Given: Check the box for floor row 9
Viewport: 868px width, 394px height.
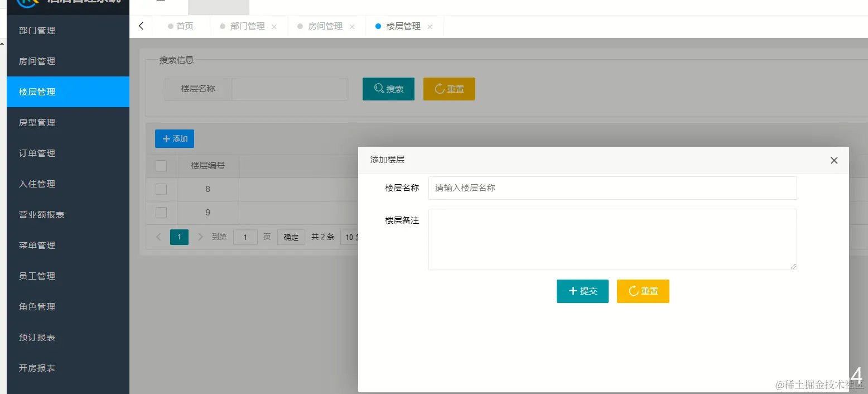Looking at the screenshot, I should pos(161,213).
